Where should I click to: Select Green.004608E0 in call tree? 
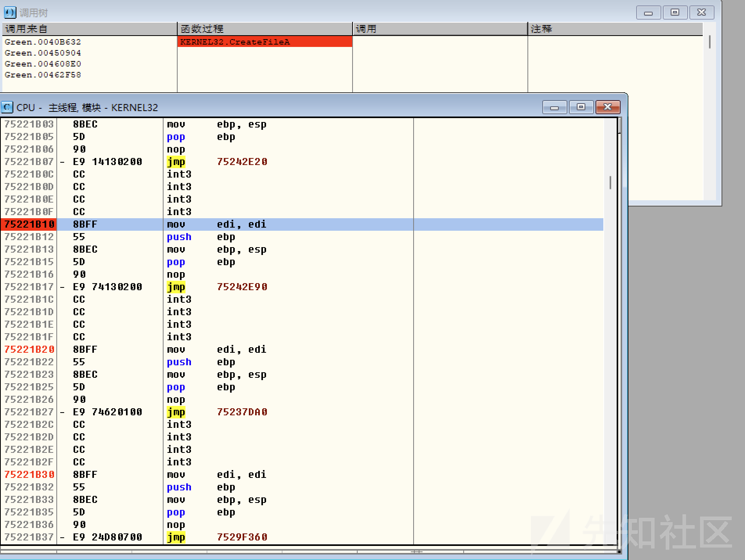[x=43, y=64]
